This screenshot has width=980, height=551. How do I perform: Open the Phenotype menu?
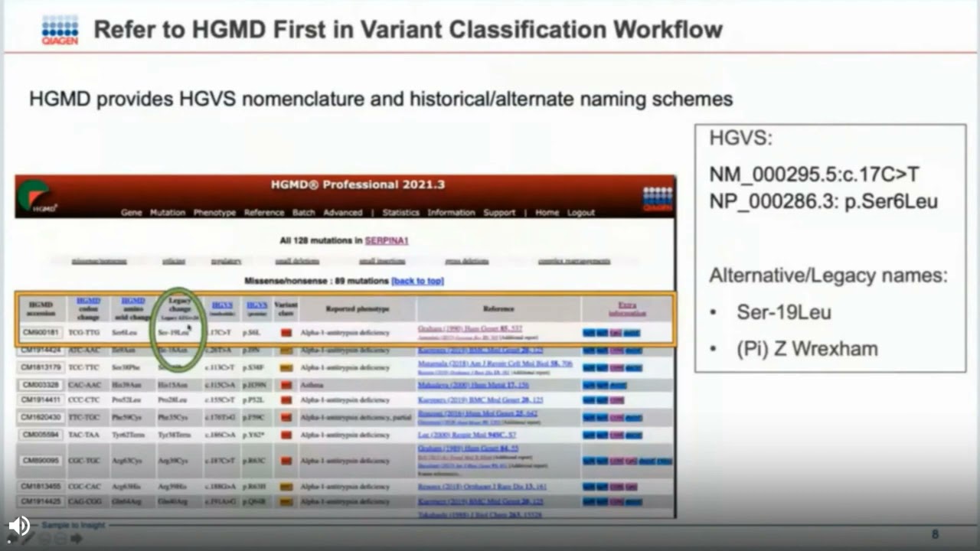pos(214,213)
